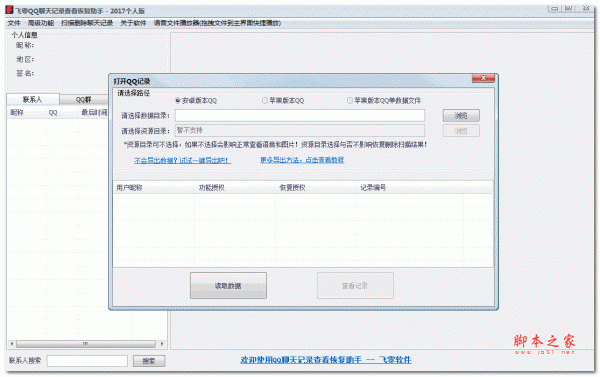Click the 记录编号 column header
This screenshot has width=600, height=377.
[409, 188]
